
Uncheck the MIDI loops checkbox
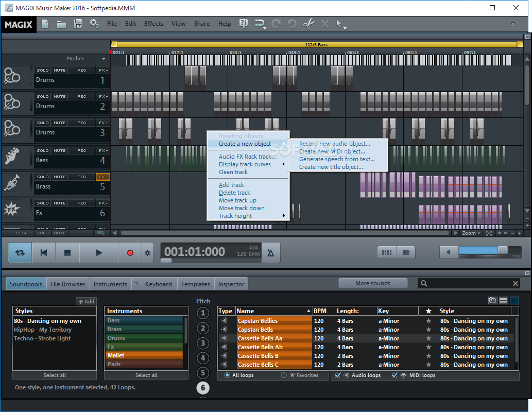pos(394,375)
